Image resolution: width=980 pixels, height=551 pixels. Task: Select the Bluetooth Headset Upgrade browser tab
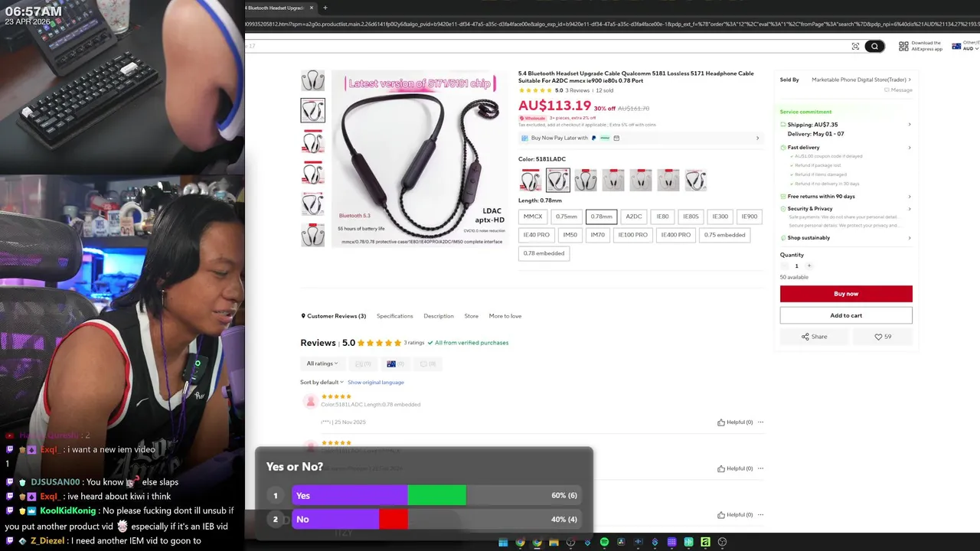[276, 8]
